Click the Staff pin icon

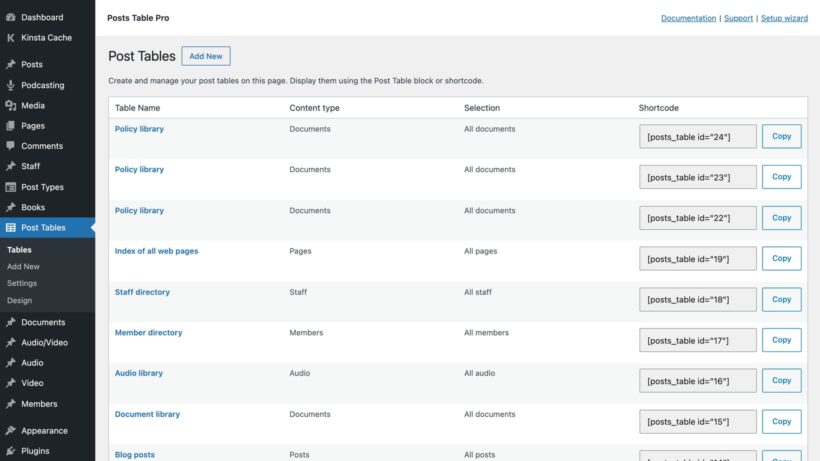click(x=10, y=166)
